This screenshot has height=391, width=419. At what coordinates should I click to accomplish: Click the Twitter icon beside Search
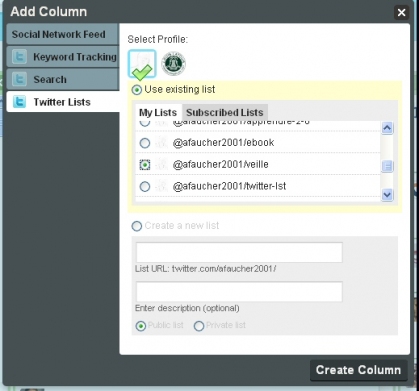coord(19,79)
